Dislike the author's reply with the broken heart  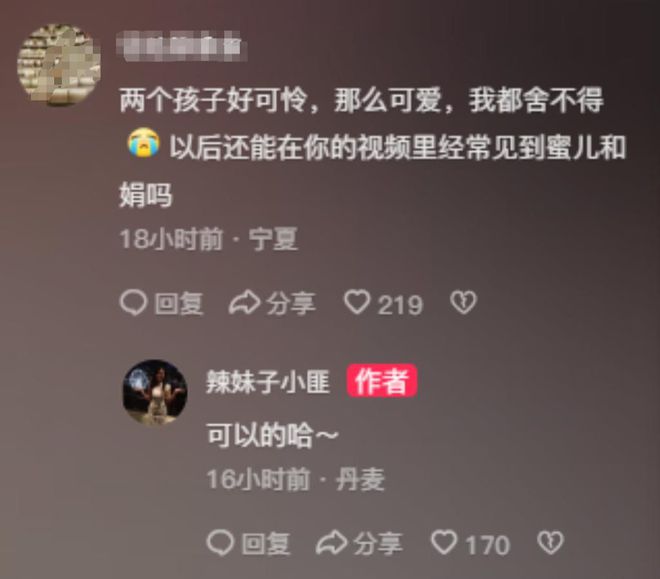tap(550, 542)
